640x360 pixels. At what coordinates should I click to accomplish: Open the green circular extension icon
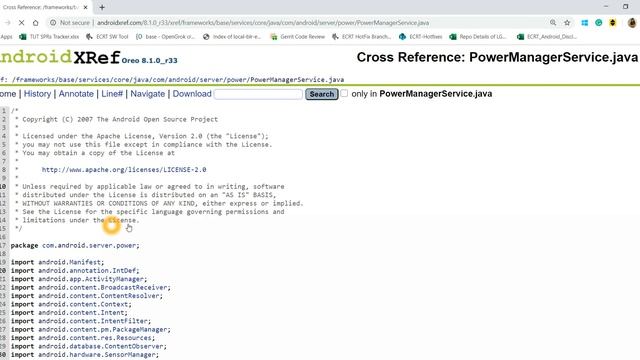pos(598,23)
